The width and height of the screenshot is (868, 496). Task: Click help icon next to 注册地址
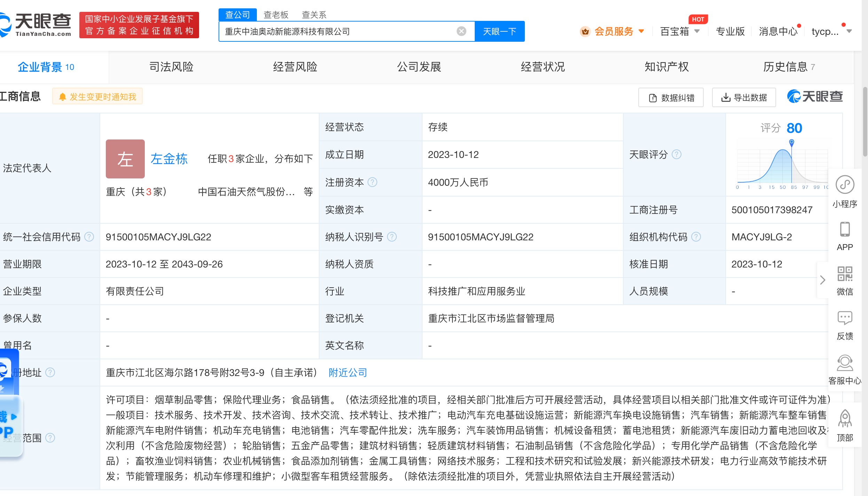50,373
